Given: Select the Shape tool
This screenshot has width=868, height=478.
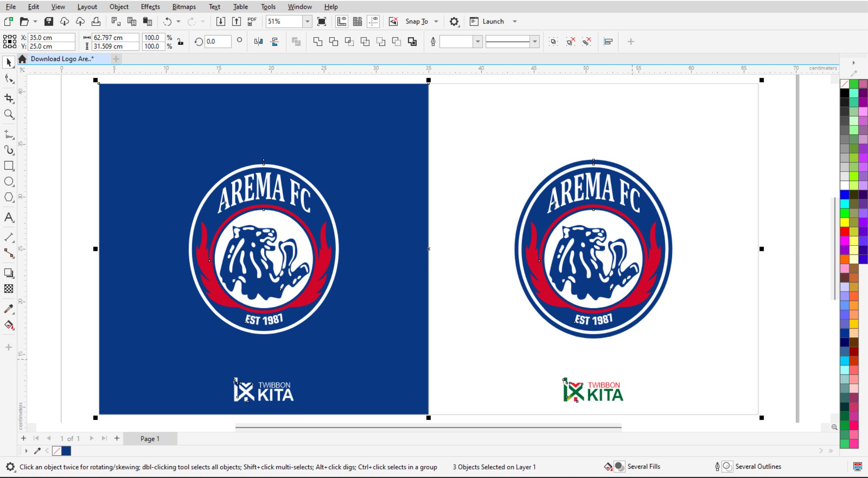Looking at the screenshot, I should point(9,79).
